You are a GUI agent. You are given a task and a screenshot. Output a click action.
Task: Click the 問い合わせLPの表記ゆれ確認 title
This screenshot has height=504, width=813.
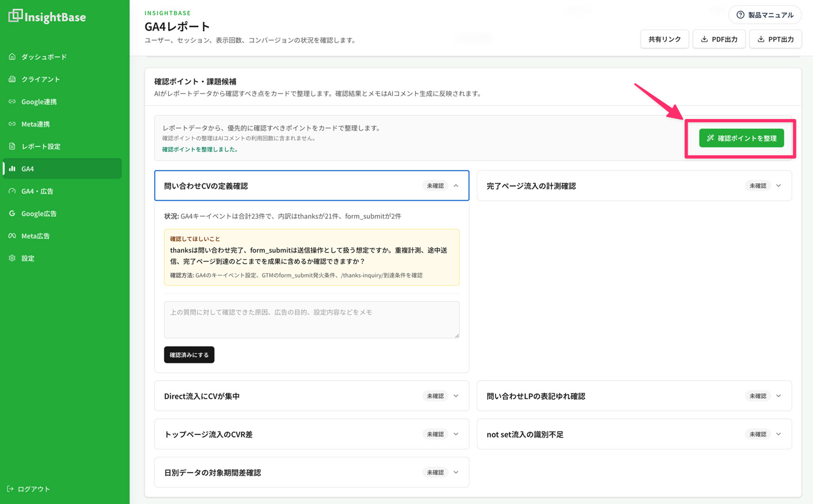pos(536,396)
